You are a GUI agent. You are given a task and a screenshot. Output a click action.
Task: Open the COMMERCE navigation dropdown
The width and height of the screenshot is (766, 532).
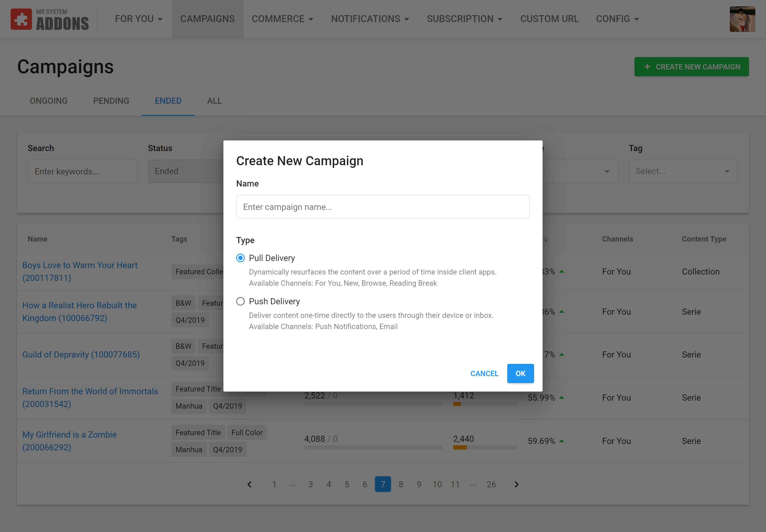[282, 19]
